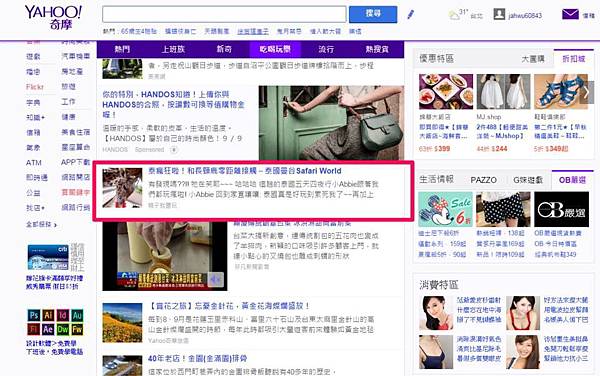The height and width of the screenshot is (376, 600).
Task: Show the next items in the 優惠特區 carousel
Action: (x=587, y=92)
